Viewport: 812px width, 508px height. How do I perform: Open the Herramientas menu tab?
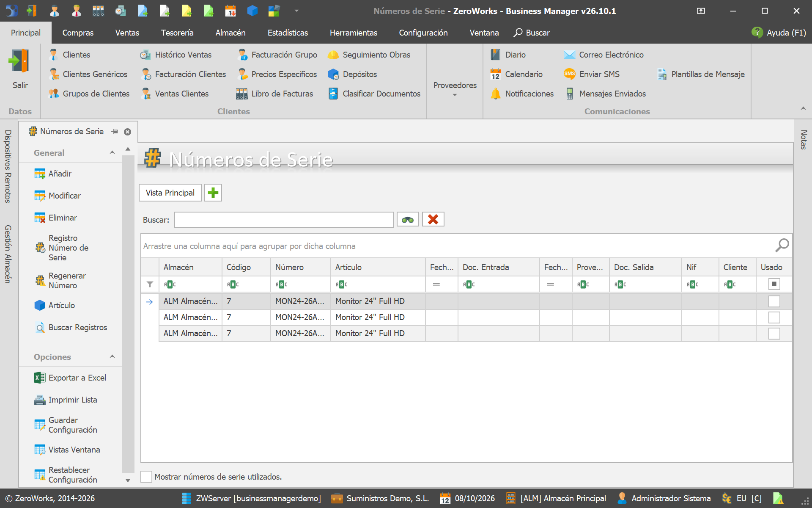point(354,33)
